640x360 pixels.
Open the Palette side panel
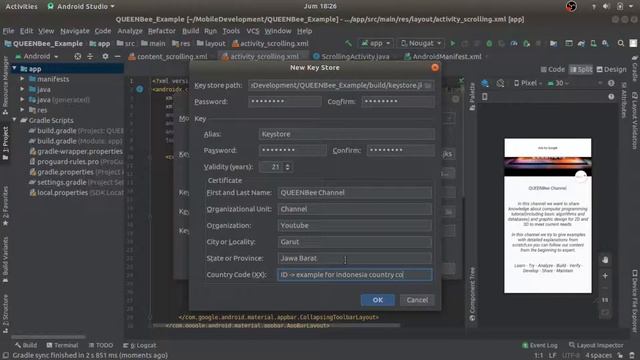472,97
